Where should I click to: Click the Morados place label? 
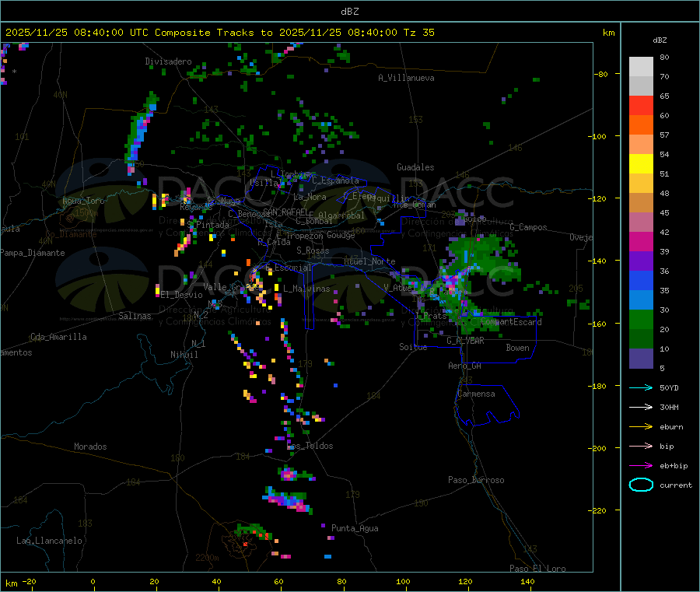90,447
